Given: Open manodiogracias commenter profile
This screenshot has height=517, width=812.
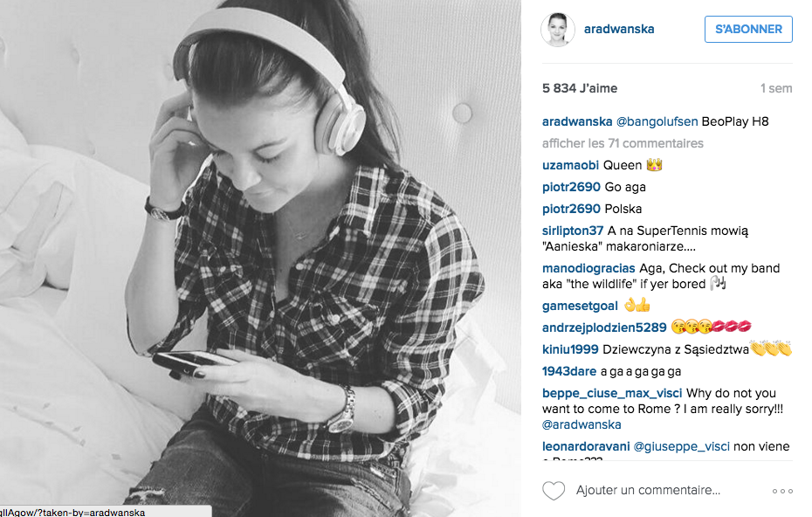Looking at the screenshot, I should pos(588,268).
